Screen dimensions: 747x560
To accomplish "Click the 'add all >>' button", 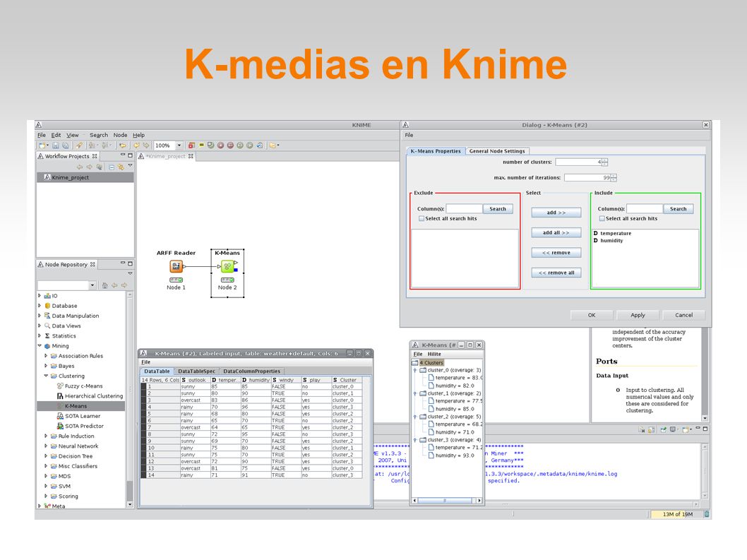I will [556, 232].
